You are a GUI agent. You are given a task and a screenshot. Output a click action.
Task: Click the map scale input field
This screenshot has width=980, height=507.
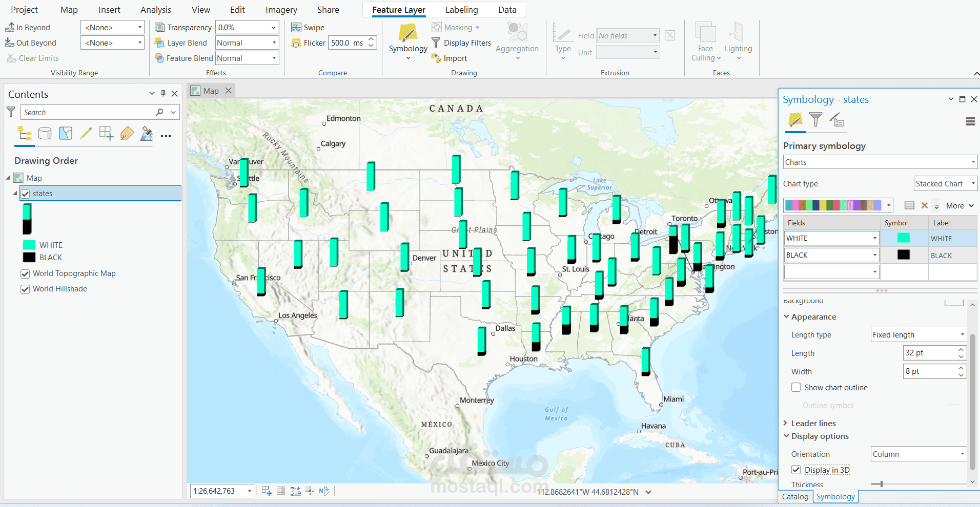pyautogui.click(x=218, y=491)
